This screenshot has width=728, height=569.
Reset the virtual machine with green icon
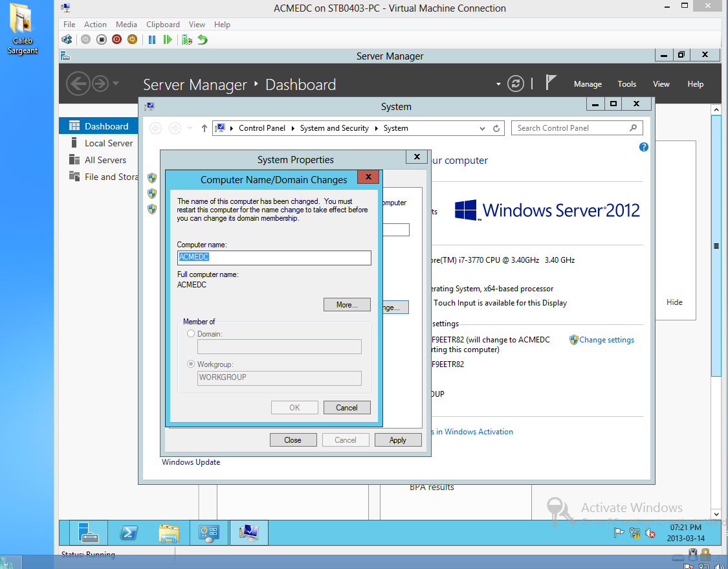168,39
